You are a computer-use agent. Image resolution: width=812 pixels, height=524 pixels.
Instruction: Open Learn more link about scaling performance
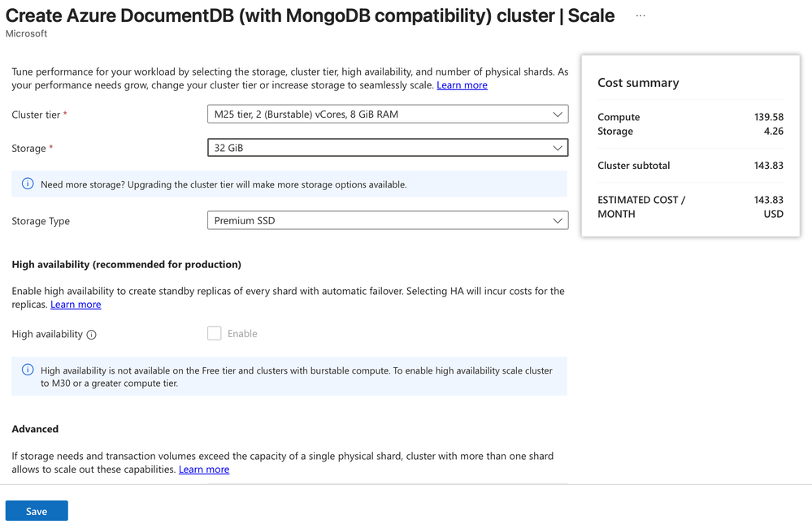(x=462, y=85)
